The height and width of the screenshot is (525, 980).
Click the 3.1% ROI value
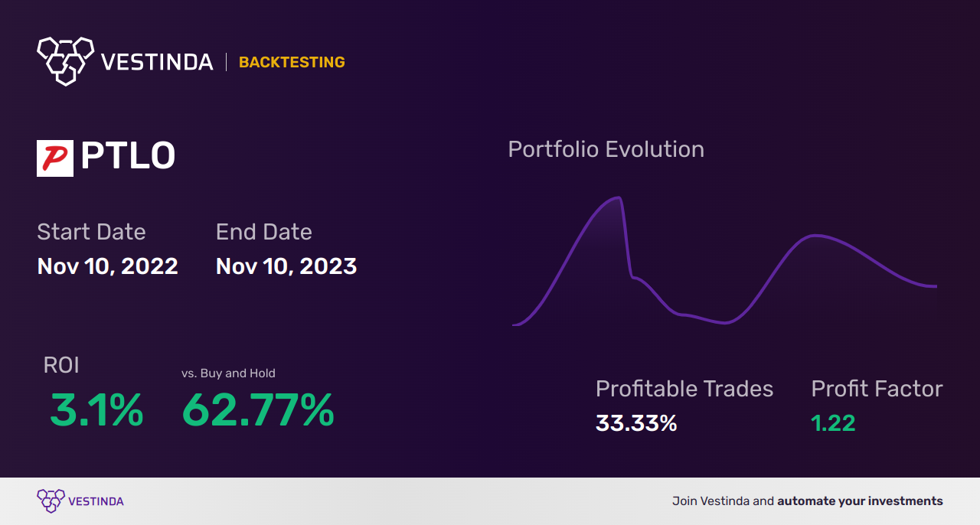pos(96,410)
